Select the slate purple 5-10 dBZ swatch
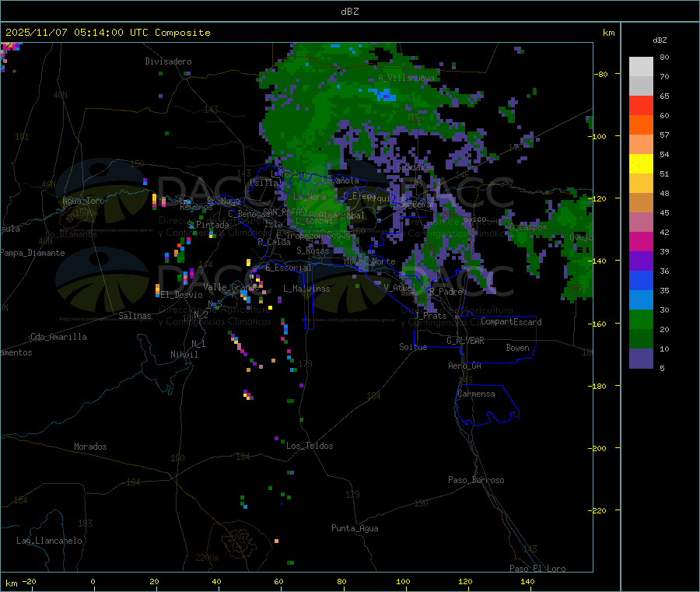Viewport: 700px width, 592px height. (x=641, y=359)
